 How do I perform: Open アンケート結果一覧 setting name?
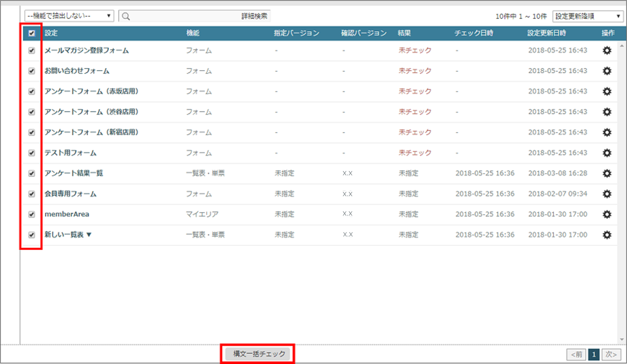[74, 173]
